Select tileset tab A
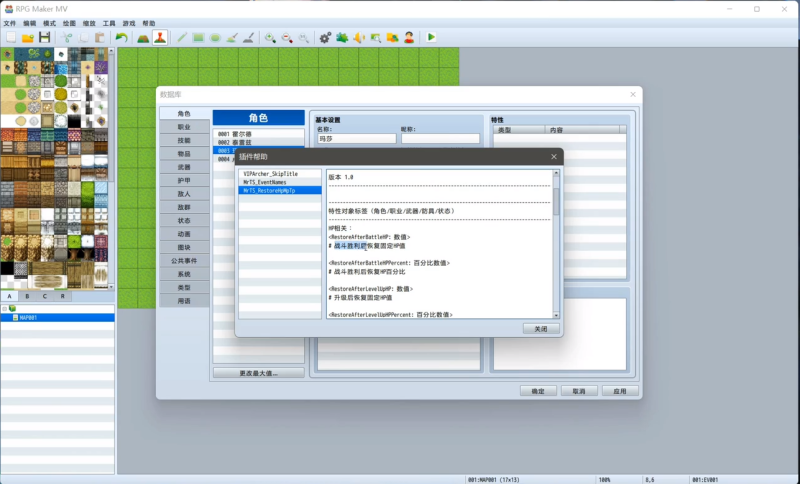Viewport: 800px width, 484px height. pos(10,296)
